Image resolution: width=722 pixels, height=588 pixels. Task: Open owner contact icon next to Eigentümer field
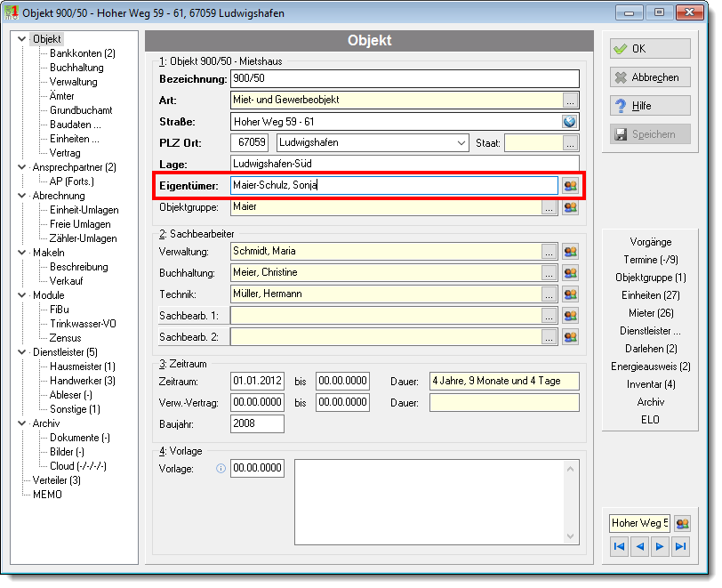(570, 186)
